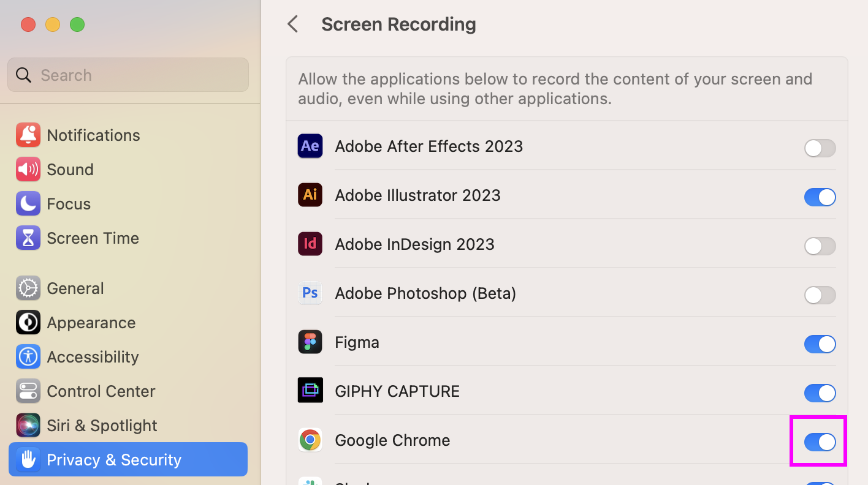Click the 'Allow the applications below' description text

coord(555,89)
